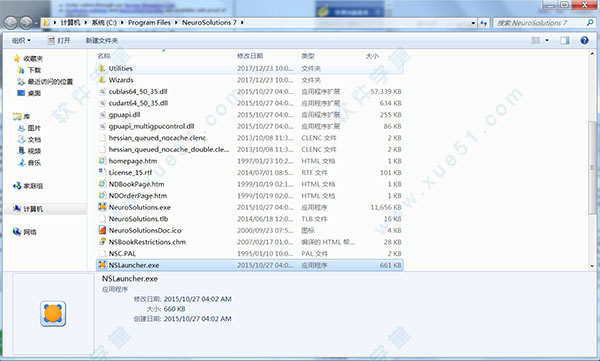Select 收藏夹 star icon in sidebar
This screenshot has width=600, height=361.
click(16, 58)
